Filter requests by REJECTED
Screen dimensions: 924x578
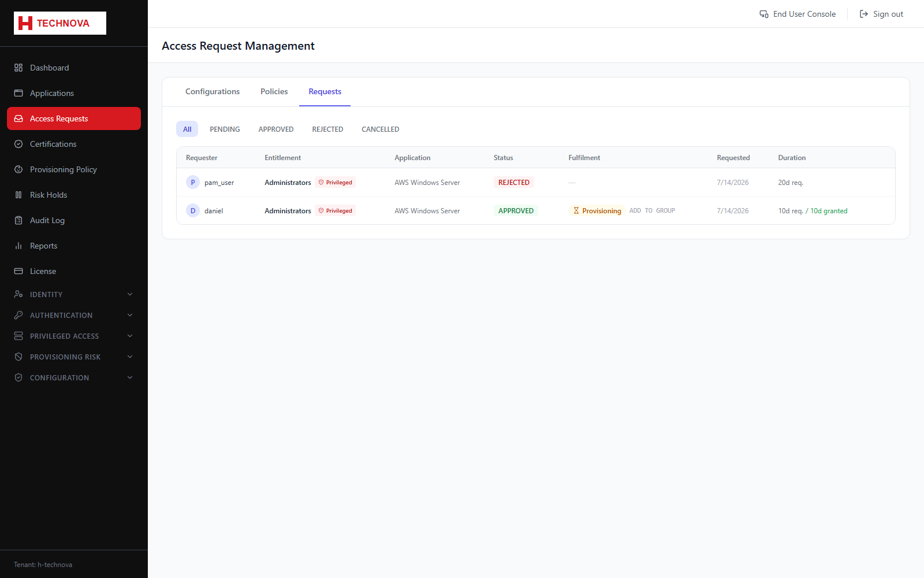point(327,129)
